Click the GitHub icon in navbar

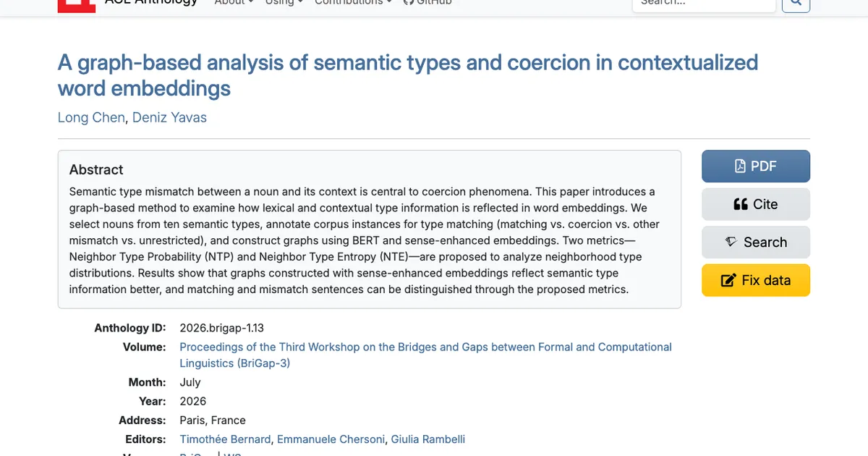tap(408, 2)
